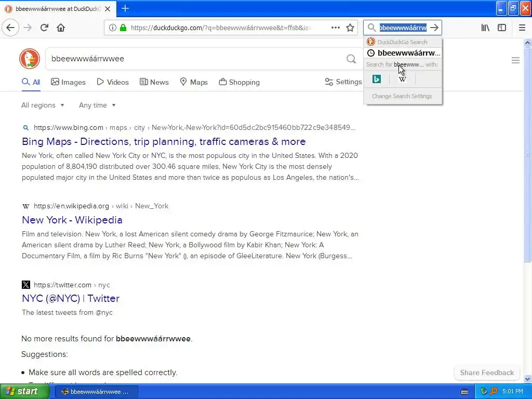Click the on-screen keyboard tray icon
Image resolution: width=532 pixels, height=399 pixels.
tap(464, 392)
